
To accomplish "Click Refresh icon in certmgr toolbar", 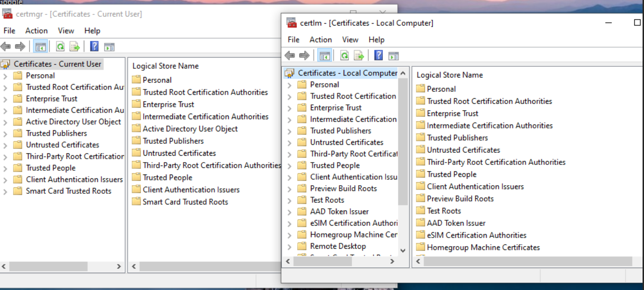I will (60, 47).
